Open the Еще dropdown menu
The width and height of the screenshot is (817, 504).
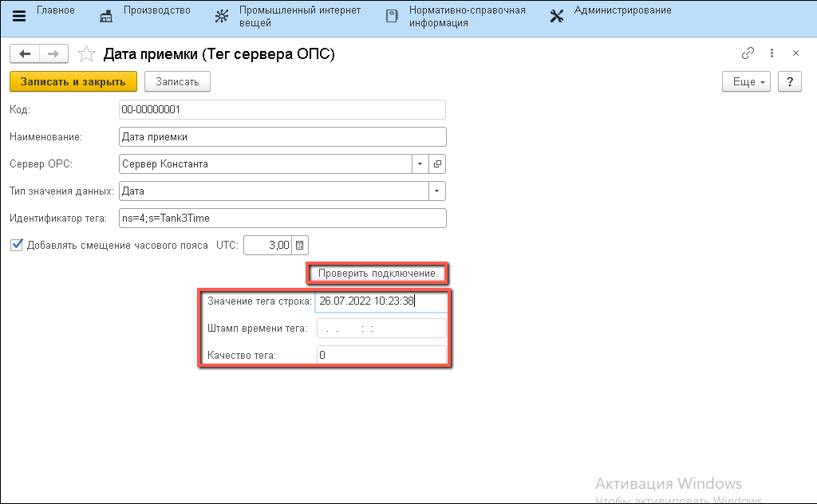coord(746,81)
